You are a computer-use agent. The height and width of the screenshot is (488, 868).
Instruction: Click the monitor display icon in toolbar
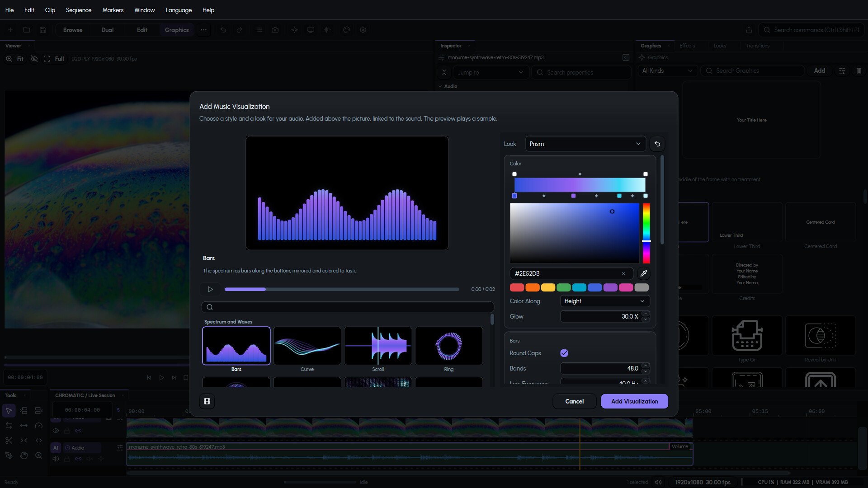click(x=311, y=30)
